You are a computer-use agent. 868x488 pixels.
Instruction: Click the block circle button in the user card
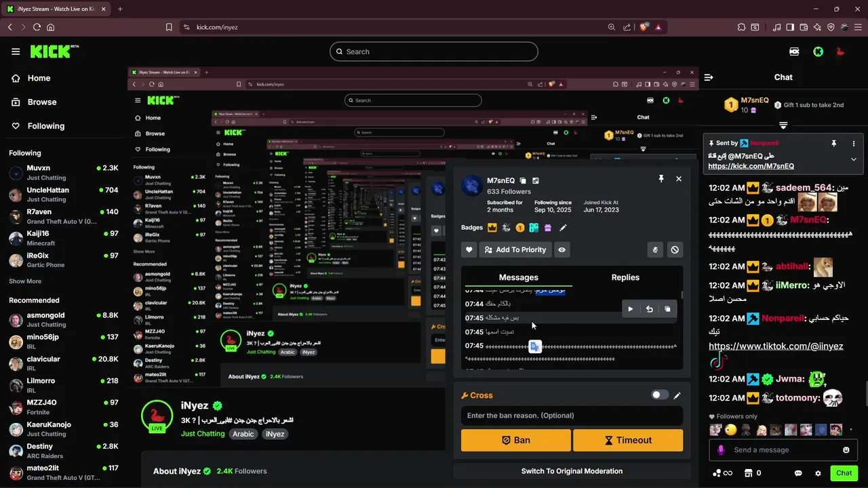tap(675, 250)
